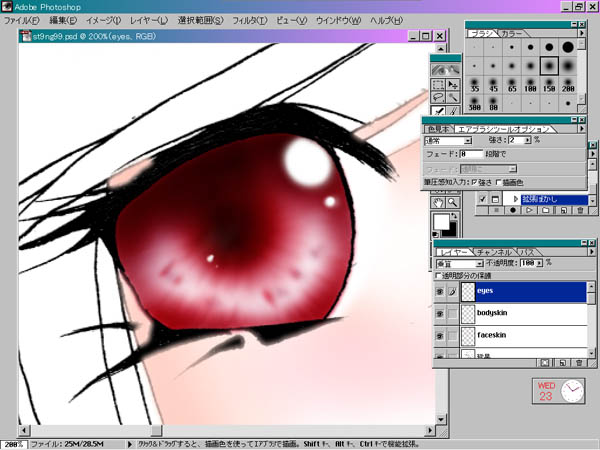The height and width of the screenshot is (450, 600).
Task: Open the レイヤー(L) menu
Action: pyautogui.click(x=148, y=21)
